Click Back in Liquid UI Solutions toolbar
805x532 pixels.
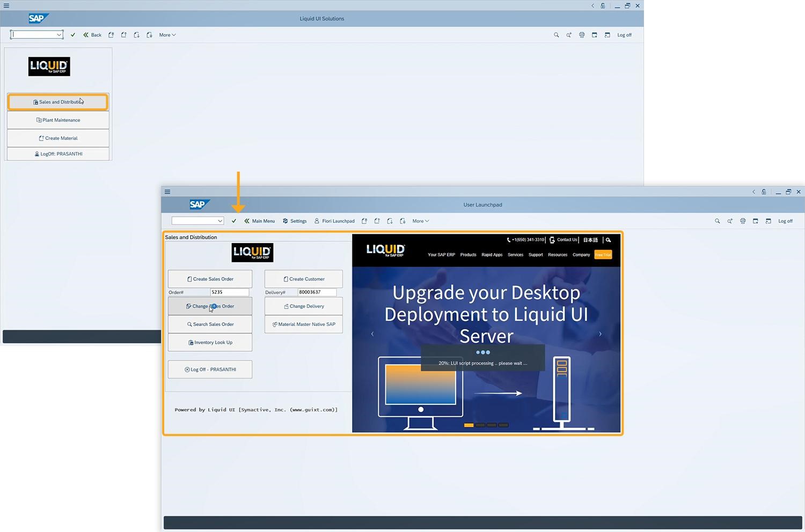[92, 35]
